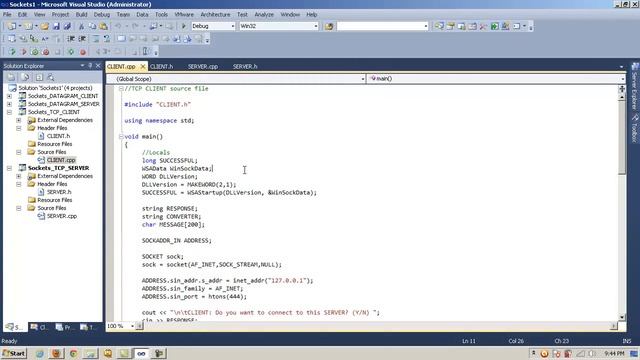
Task: Expand External Dependencies under Sockets_TCP_CLIENT
Action: [19, 120]
